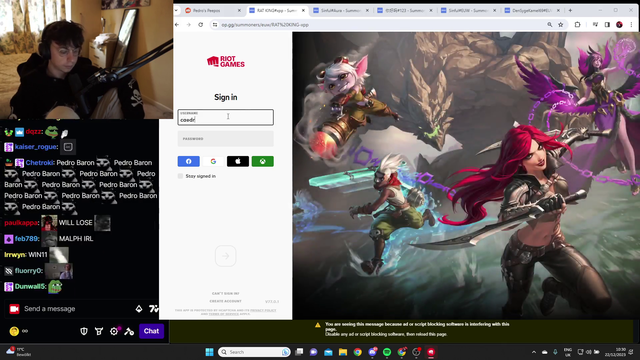This screenshot has width=640, height=360.
Task: Click username Dunwall5 in chat
Action: [30, 287]
